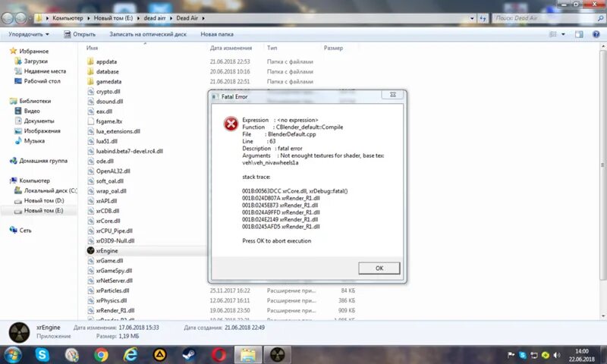Image resolution: width=607 pixels, height=364 pixels.
Task: Select the xrGame.dll file
Action: (x=109, y=261)
